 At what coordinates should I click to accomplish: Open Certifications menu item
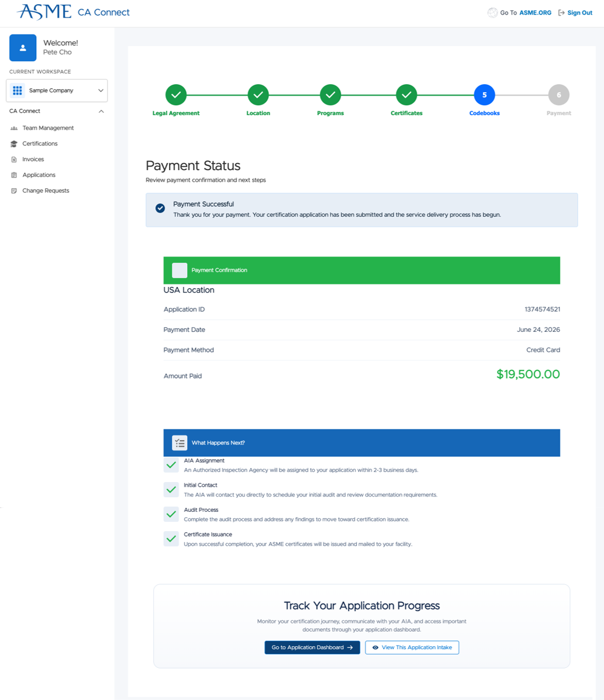point(40,144)
